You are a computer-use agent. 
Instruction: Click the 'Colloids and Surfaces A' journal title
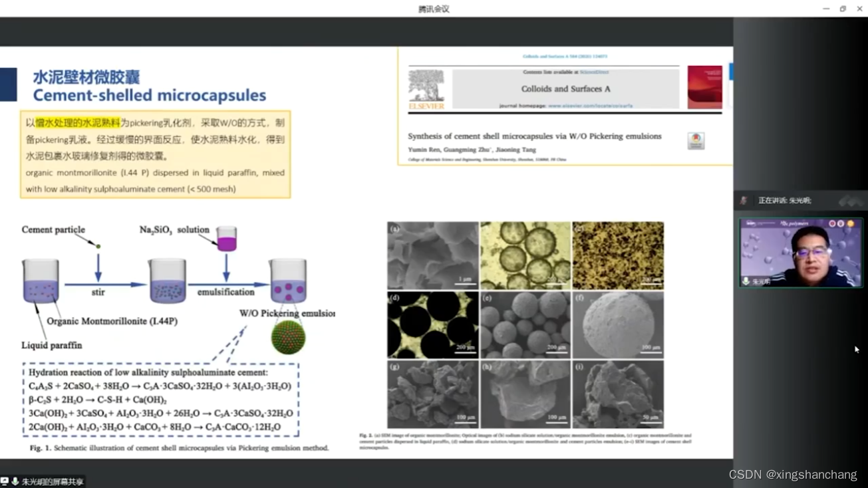tap(566, 88)
